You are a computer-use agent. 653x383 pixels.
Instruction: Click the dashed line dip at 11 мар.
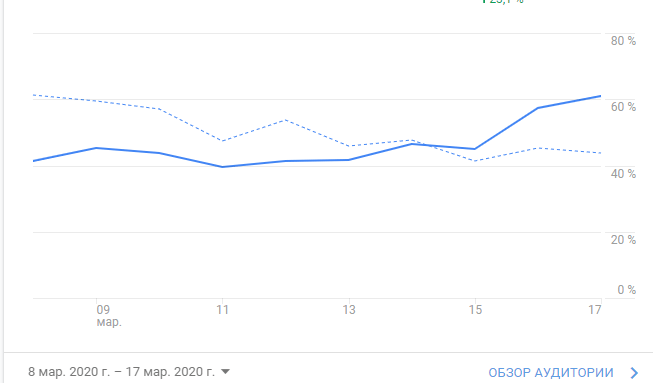[222, 141]
